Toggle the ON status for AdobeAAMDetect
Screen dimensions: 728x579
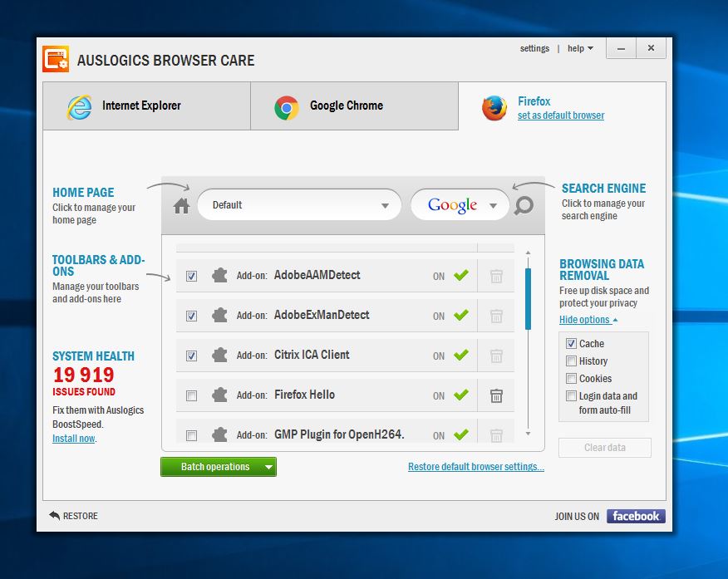point(439,276)
